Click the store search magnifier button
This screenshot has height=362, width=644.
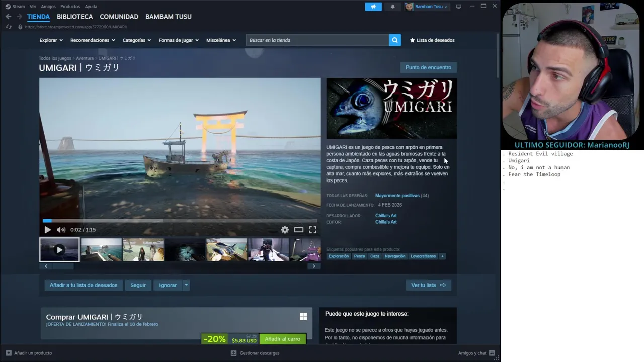point(395,40)
